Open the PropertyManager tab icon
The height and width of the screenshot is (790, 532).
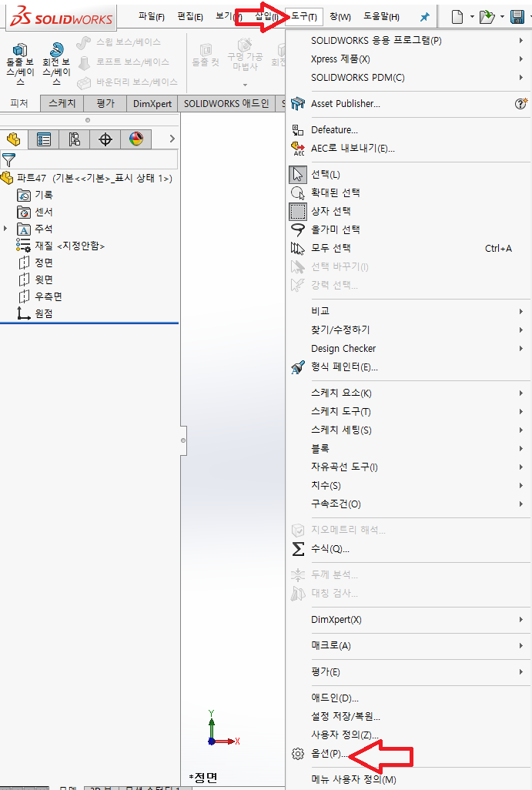click(44, 139)
